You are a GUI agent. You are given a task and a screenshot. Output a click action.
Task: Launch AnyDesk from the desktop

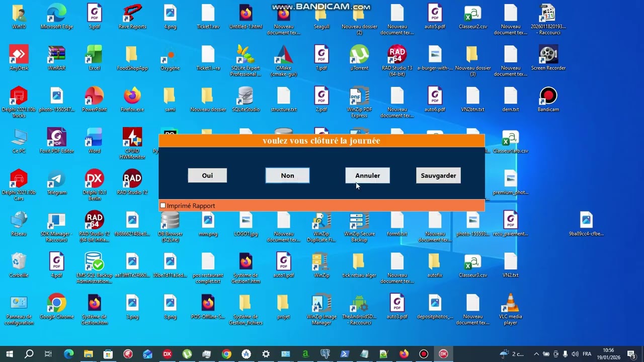[19, 58]
